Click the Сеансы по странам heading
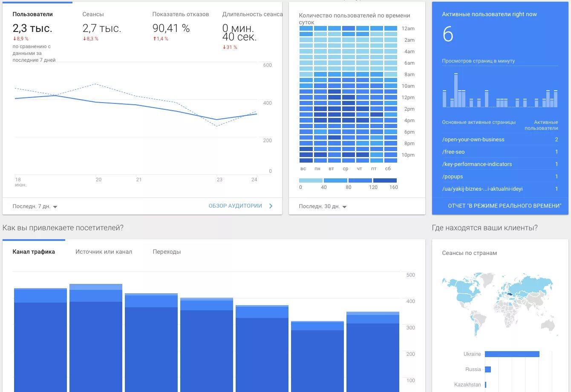Image resolution: width=571 pixels, height=392 pixels. click(470, 253)
